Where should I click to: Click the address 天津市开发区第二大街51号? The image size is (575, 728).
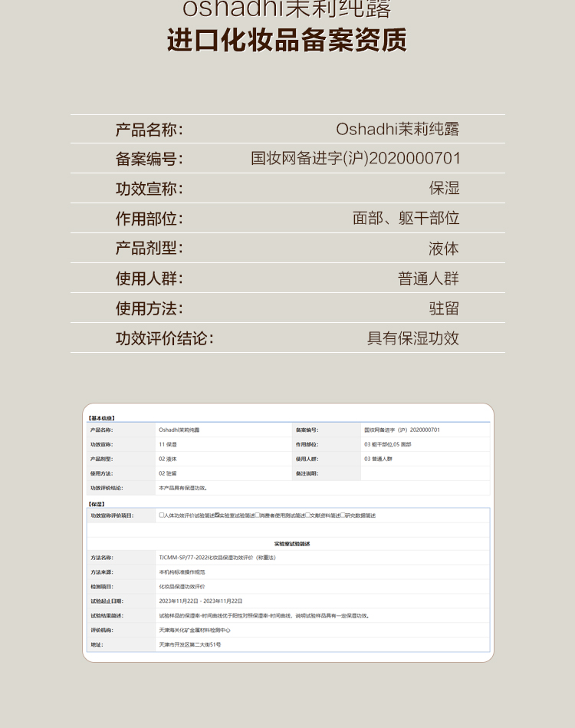190,644
